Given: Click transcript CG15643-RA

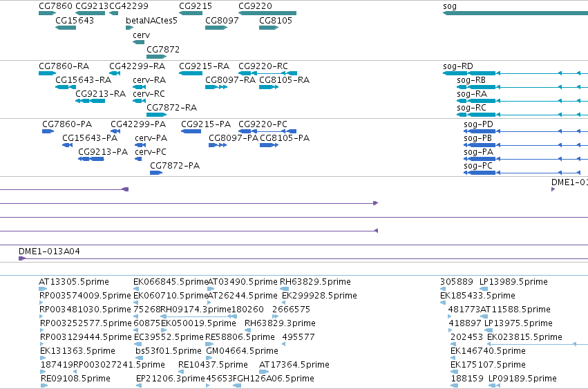Looking at the screenshot, I should click(83, 80).
